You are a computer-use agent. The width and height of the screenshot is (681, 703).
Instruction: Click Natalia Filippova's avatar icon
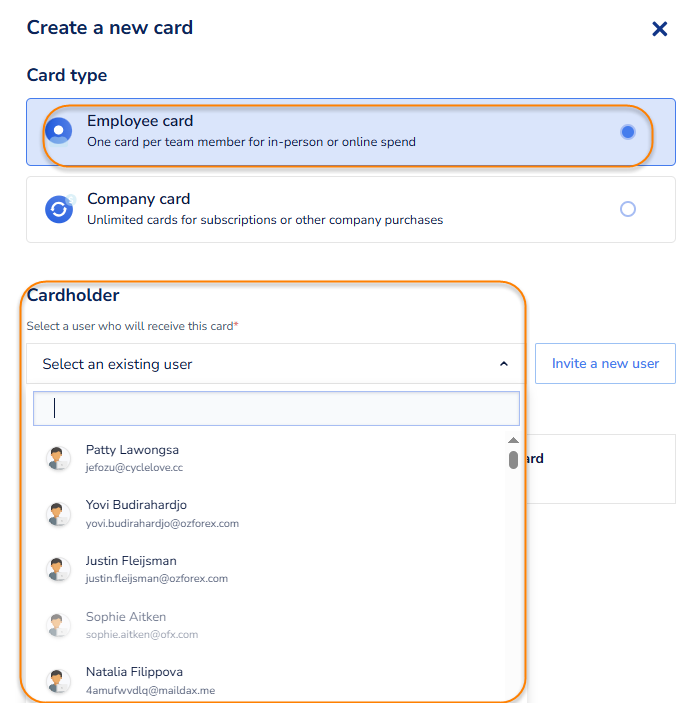tap(59, 680)
